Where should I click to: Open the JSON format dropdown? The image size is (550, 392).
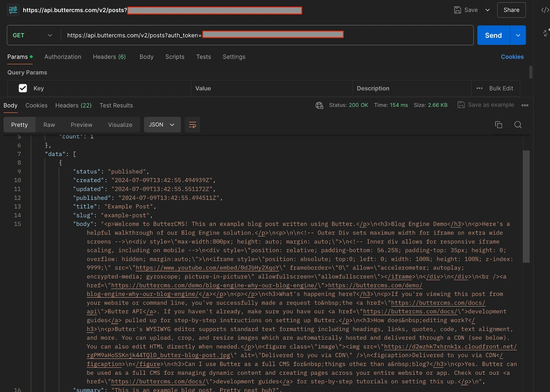pyautogui.click(x=162, y=125)
